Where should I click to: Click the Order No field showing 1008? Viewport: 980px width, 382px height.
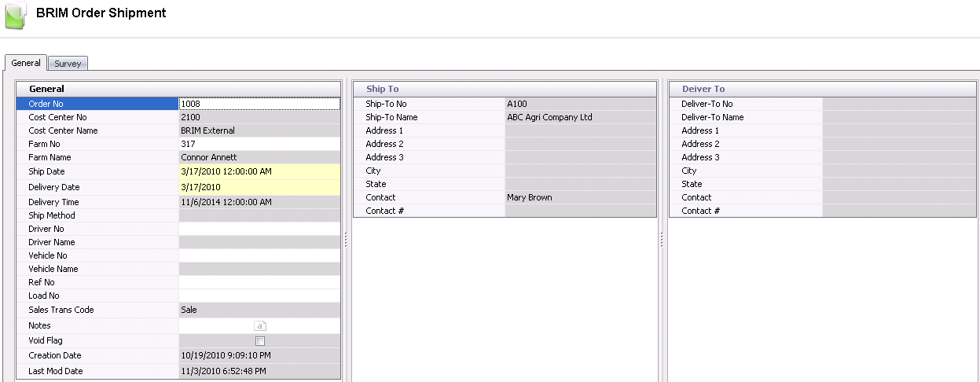point(259,104)
